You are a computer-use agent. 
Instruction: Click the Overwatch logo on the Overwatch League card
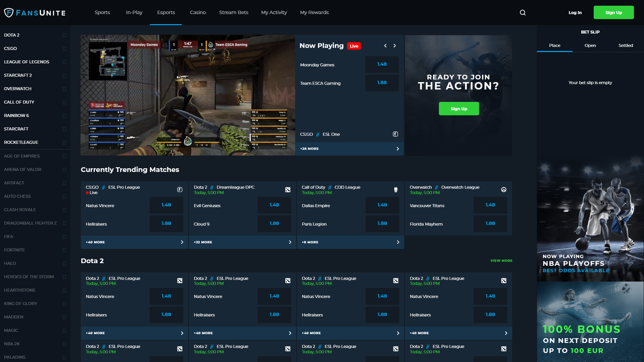coord(504,189)
